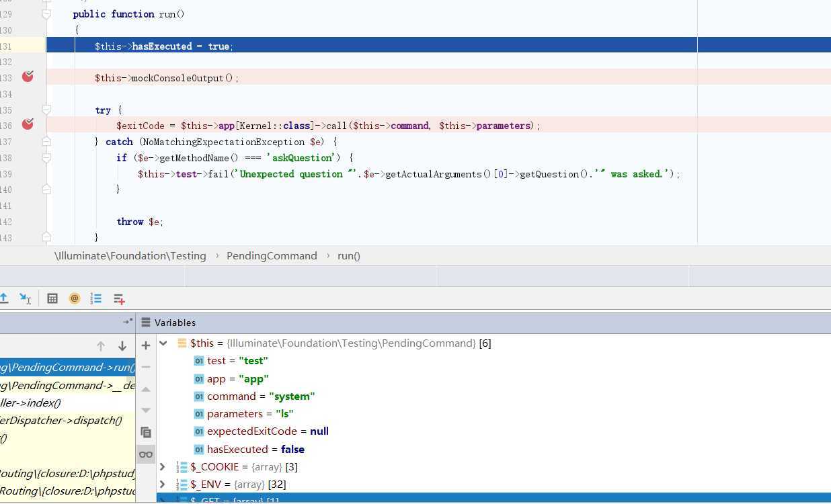Click the numbered list debugger toolbar icon
The width and height of the screenshot is (831, 504).
coord(96,298)
